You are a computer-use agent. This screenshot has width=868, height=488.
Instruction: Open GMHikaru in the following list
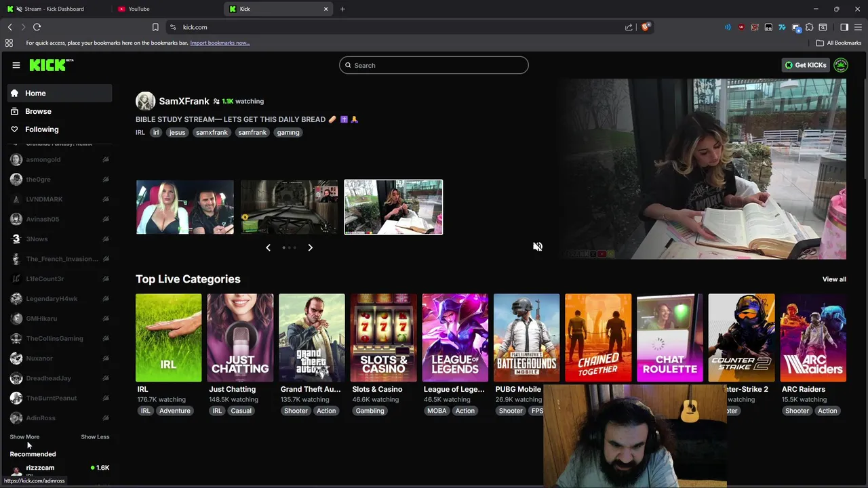60,319
